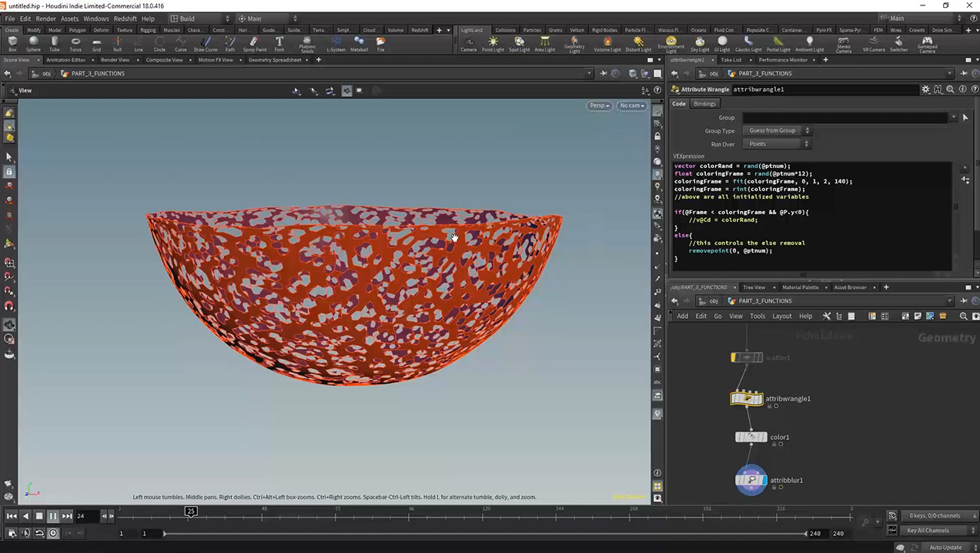Select the attribwrangle1 node
This screenshot has width=980, height=553.
747,399
